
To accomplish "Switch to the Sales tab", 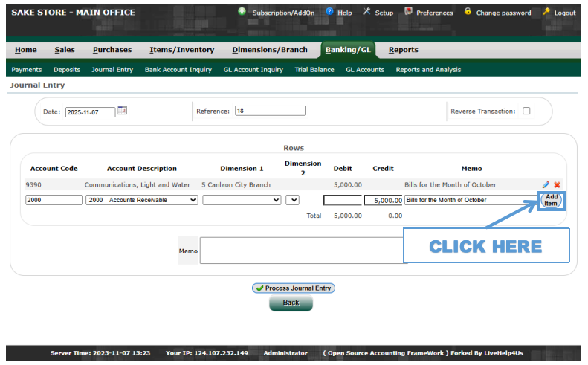I will tap(65, 50).
